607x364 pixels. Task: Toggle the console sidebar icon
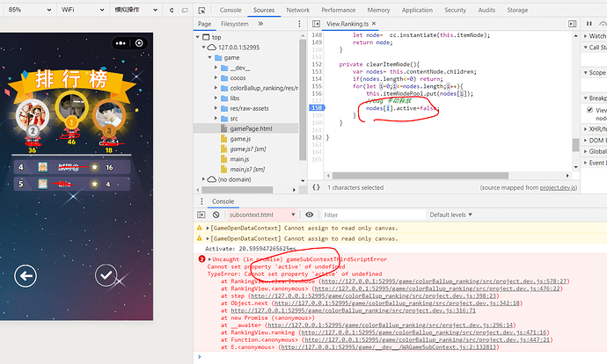201,215
